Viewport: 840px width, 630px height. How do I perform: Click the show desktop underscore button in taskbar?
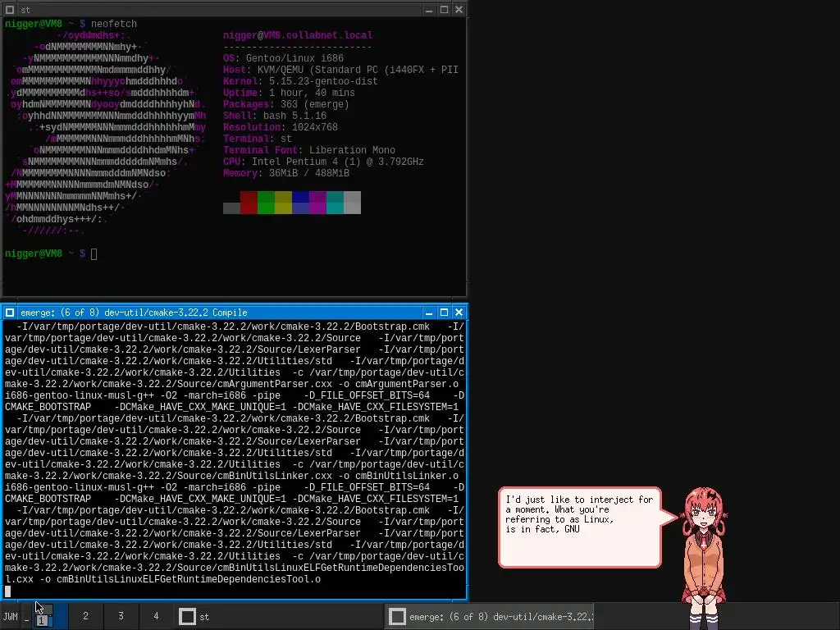[27, 617]
